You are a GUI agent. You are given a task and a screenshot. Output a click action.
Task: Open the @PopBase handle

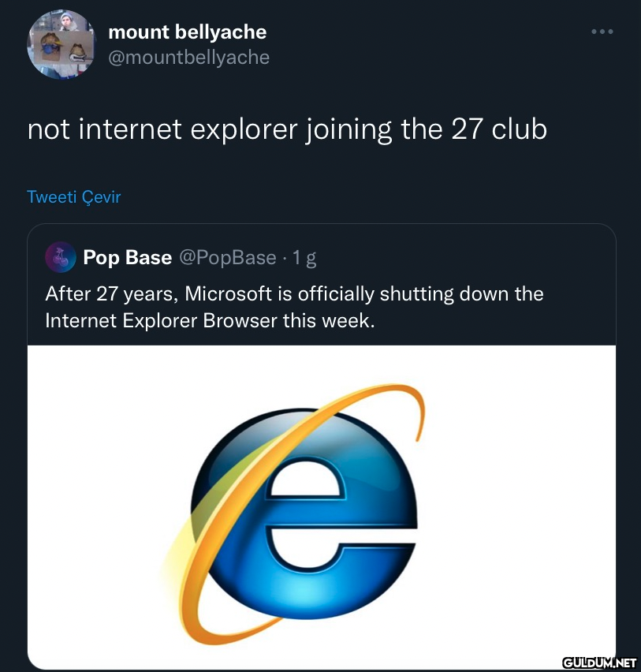click(228, 257)
